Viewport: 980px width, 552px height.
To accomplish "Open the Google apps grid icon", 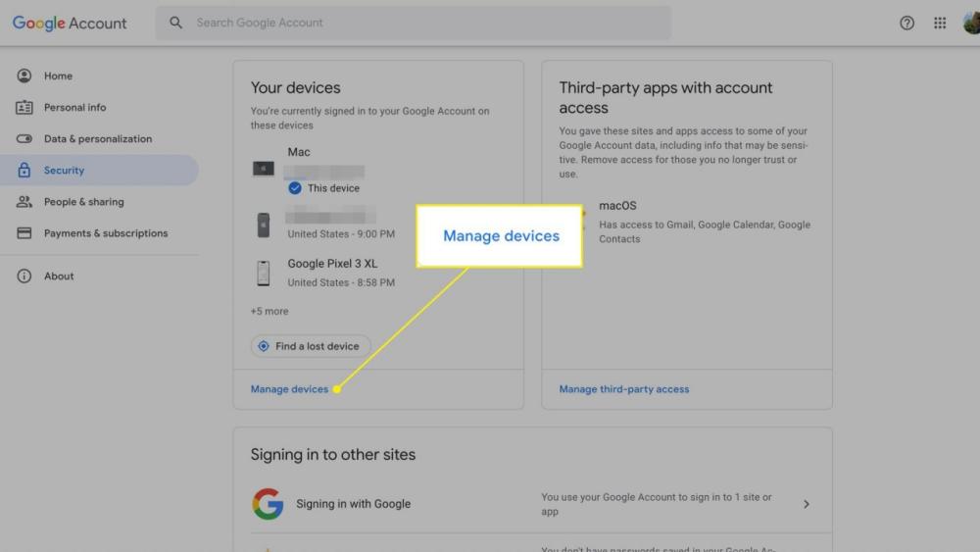I will (x=940, y=24).
